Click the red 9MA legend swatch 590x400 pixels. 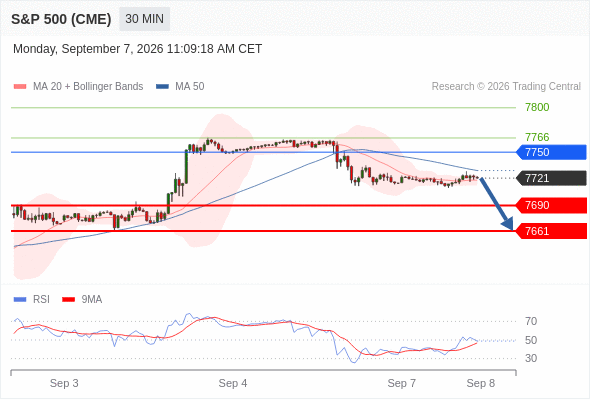(x=68, y=300)
